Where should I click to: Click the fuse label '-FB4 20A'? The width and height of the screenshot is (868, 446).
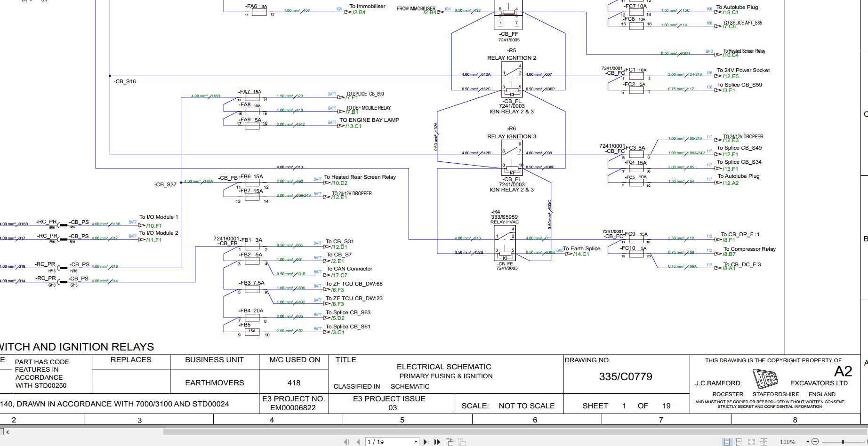click(x=250, y=311)
